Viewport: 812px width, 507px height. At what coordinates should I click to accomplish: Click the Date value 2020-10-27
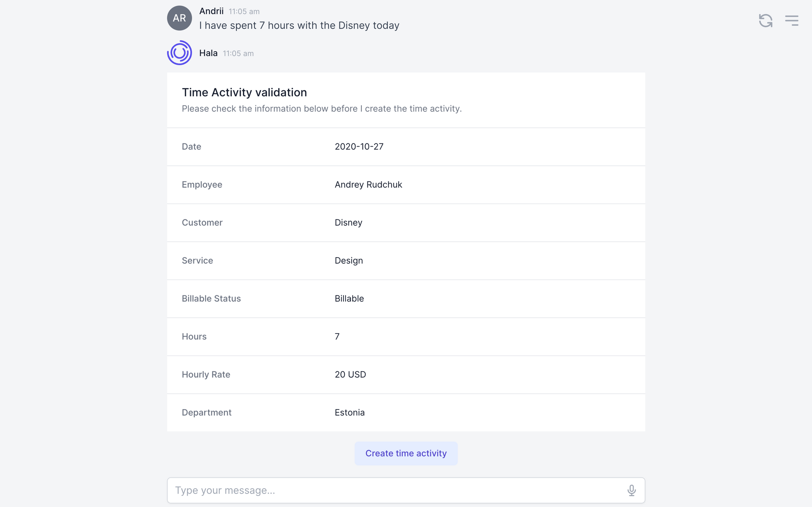359,147
